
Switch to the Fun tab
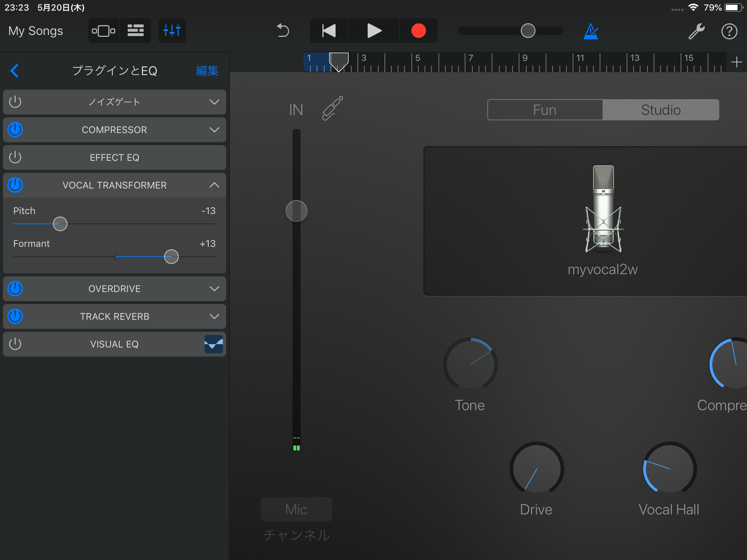click(x=545, y=110)
